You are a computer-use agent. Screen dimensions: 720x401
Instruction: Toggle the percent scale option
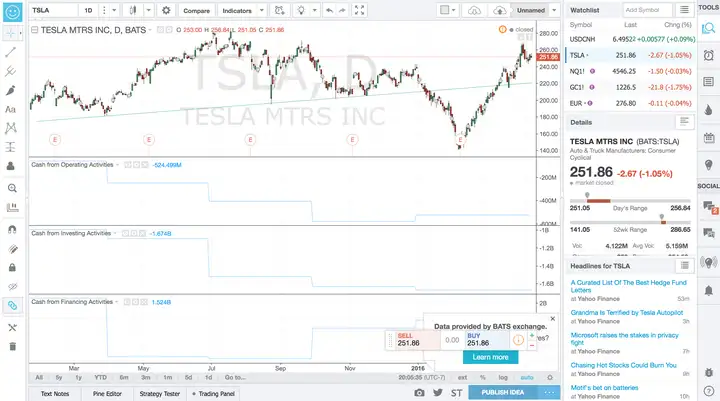coord(483,378)
